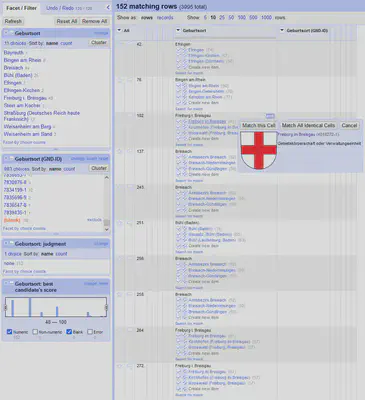The image size is (365, 400).
Task: Open the Geburtsort (GND-ID) column dropdown menu
Action: click(282, 30)
